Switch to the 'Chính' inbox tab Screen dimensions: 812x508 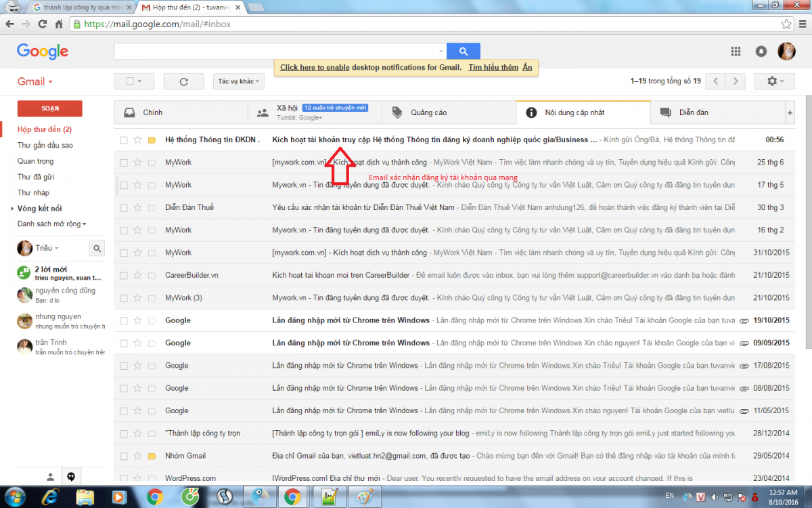click(181, 112)
